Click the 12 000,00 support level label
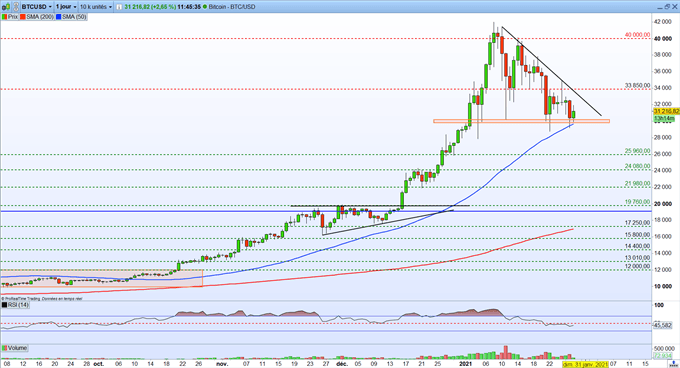 click(x=638, y=266)
